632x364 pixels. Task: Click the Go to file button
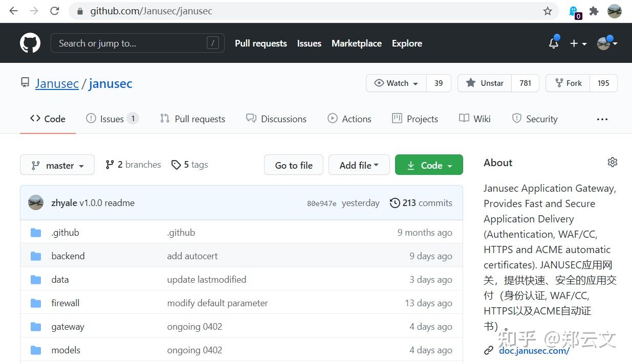coord(294,165)
